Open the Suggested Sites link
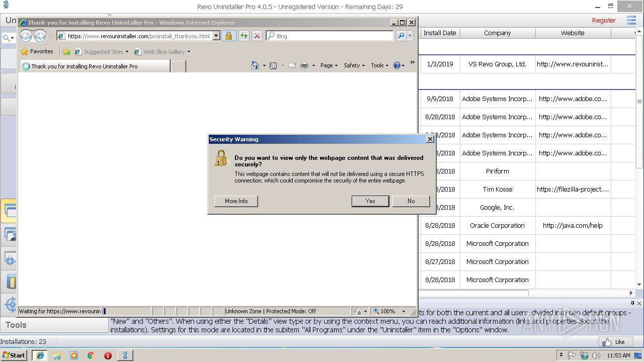This screenshot has height=362, width=644. [101, 51]
